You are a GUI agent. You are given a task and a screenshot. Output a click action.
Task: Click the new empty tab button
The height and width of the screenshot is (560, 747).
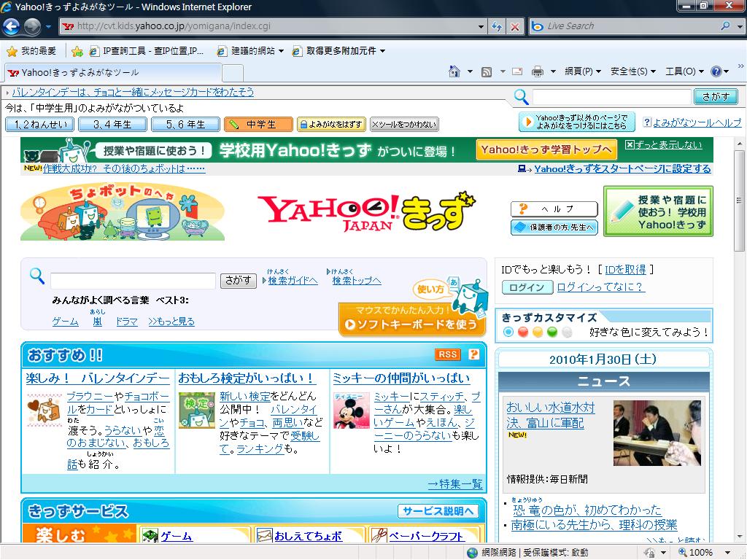pos(233,73)
